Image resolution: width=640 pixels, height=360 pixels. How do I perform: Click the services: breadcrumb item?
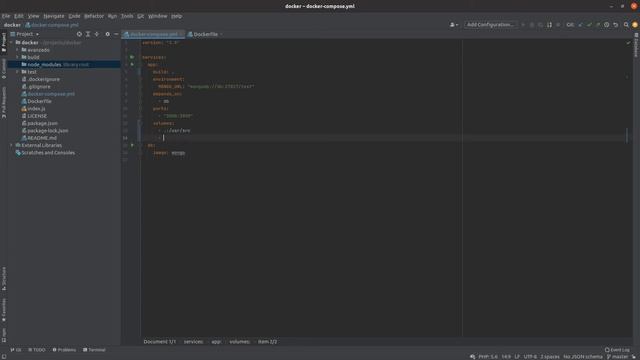(x=193, y=342)
